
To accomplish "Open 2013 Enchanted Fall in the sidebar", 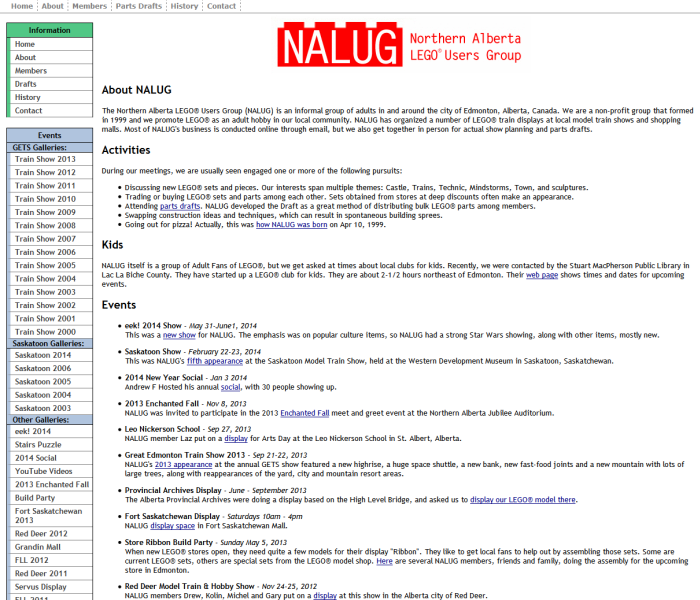I will [x=50, y=485].
